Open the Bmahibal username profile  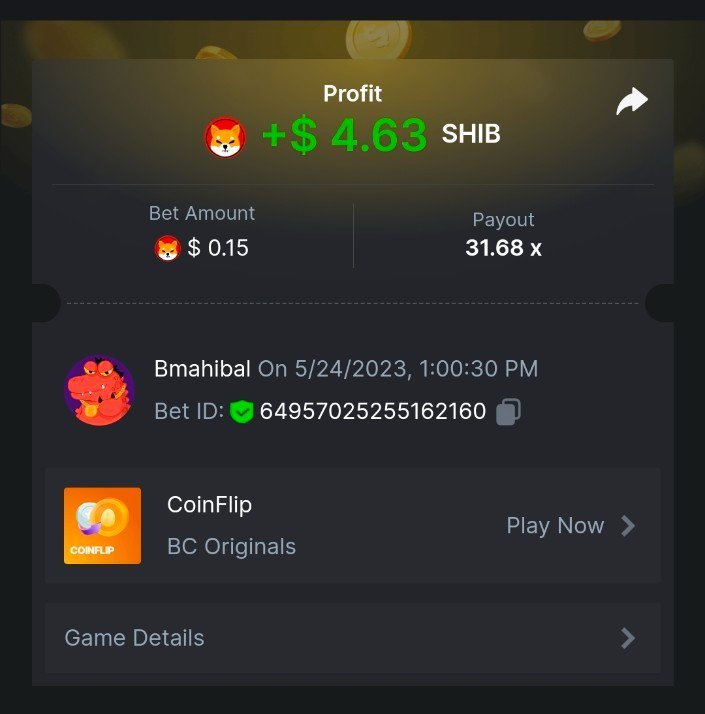click(202, 368)
